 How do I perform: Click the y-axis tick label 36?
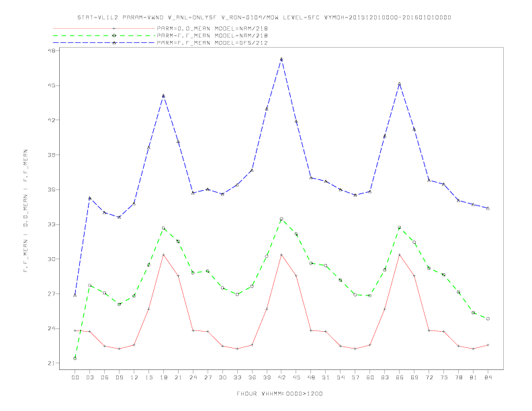point(52,189)
